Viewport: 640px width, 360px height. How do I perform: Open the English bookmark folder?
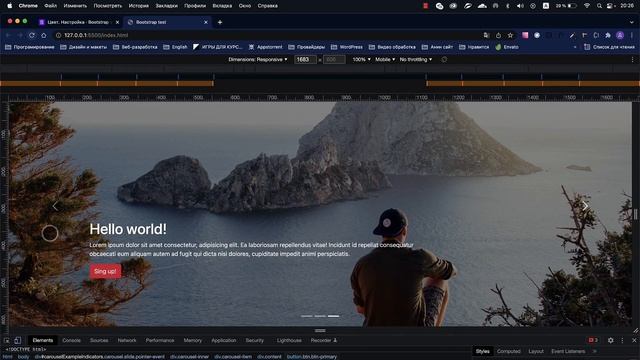tap(176, 47)
